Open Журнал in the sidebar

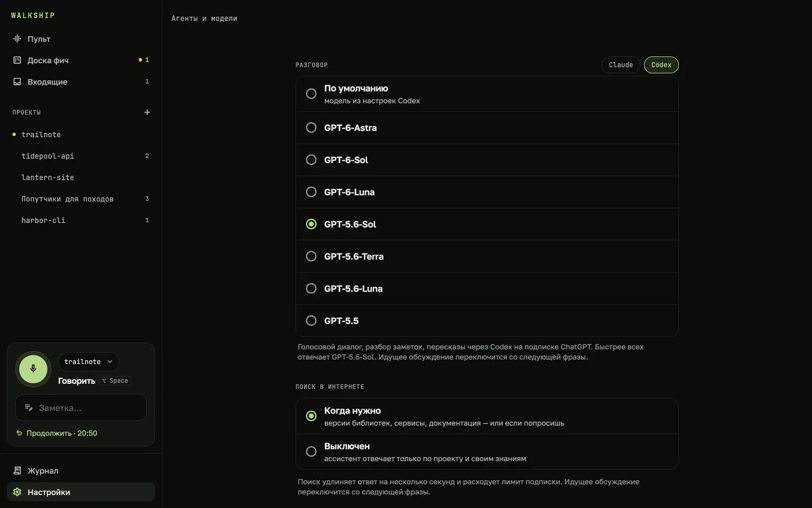[x=81, y=471]
